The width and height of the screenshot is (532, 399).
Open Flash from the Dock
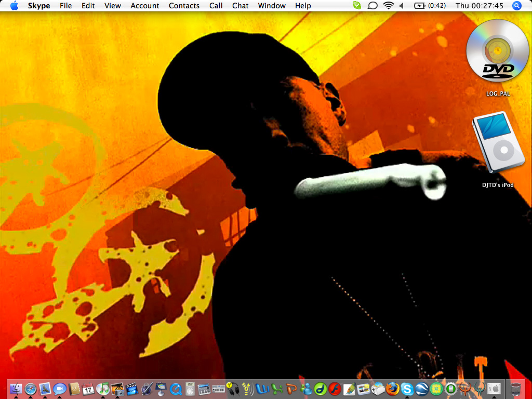tap(335, 389)
